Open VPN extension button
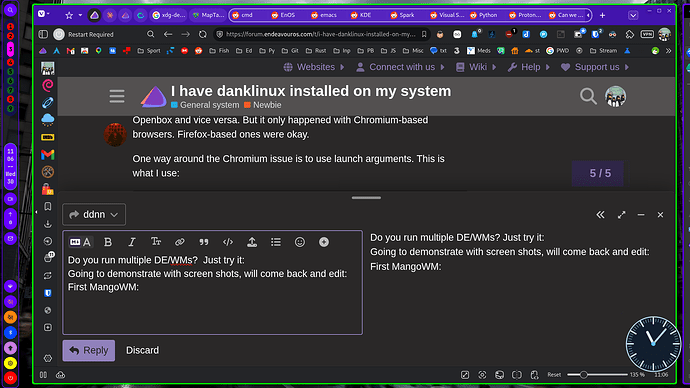690x388 pixels. point(647,34)
